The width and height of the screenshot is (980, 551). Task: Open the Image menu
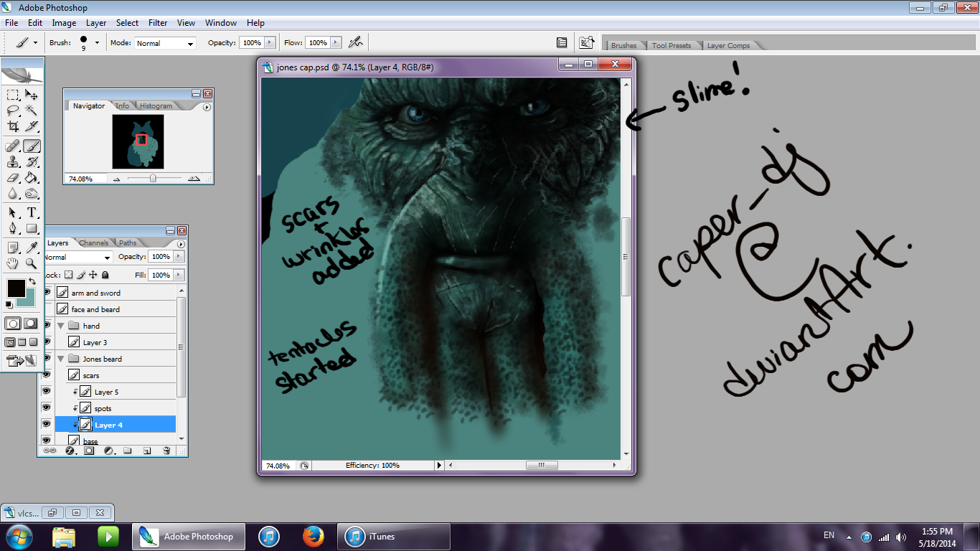[64, 23]
